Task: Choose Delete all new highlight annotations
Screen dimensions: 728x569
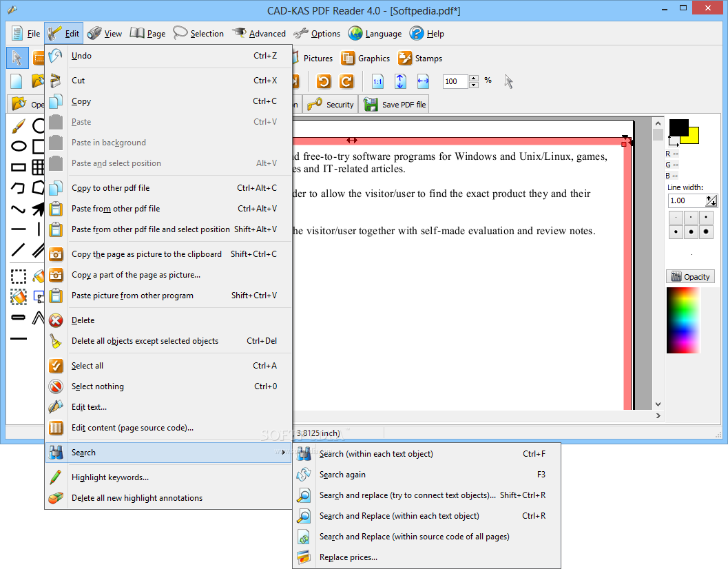Action: pyautogui.click(x=169, y=498)
